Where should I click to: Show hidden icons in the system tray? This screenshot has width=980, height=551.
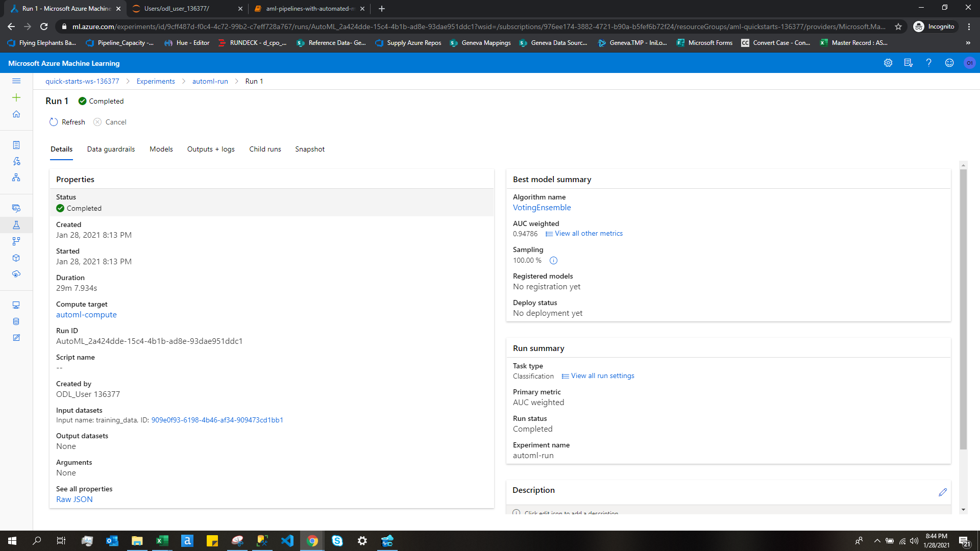click(877, 541)
